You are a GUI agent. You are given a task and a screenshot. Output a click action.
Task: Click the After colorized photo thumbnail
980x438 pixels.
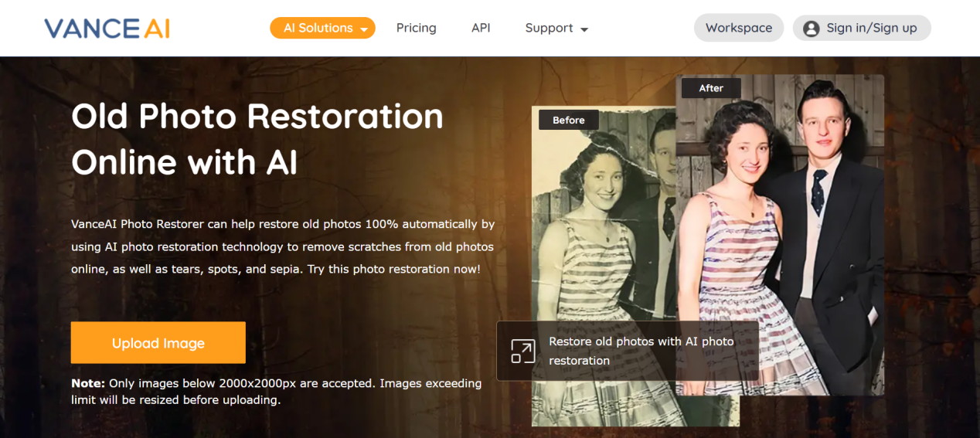780,235
